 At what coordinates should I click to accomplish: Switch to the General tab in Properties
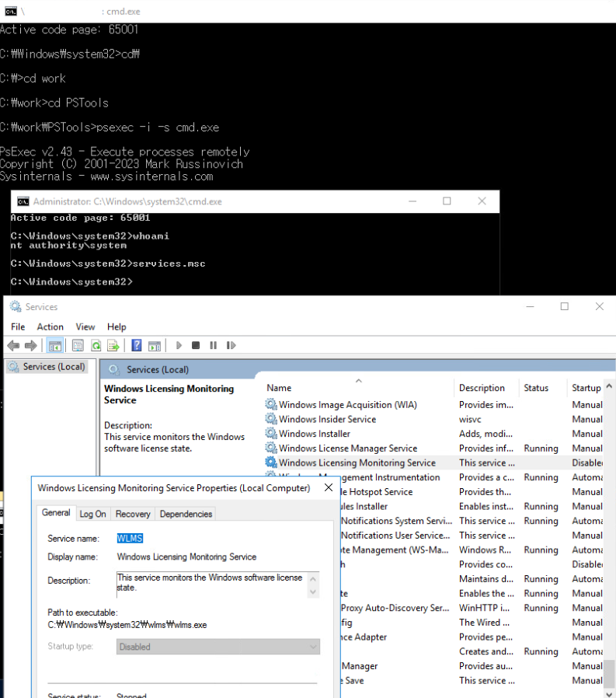coord(56,512)
